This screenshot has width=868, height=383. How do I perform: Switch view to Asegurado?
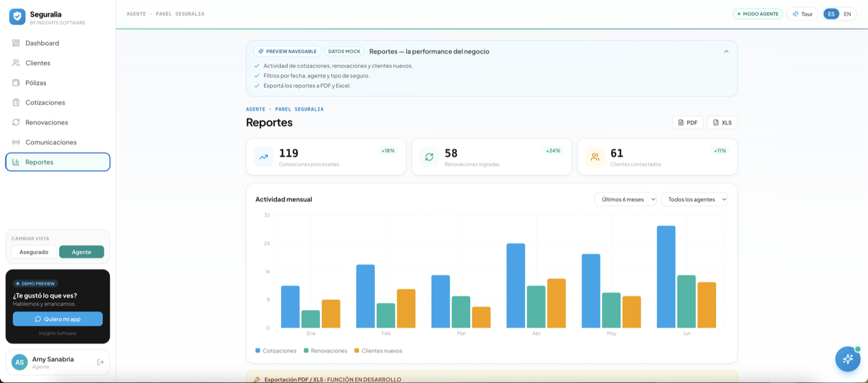coord(34,252)
